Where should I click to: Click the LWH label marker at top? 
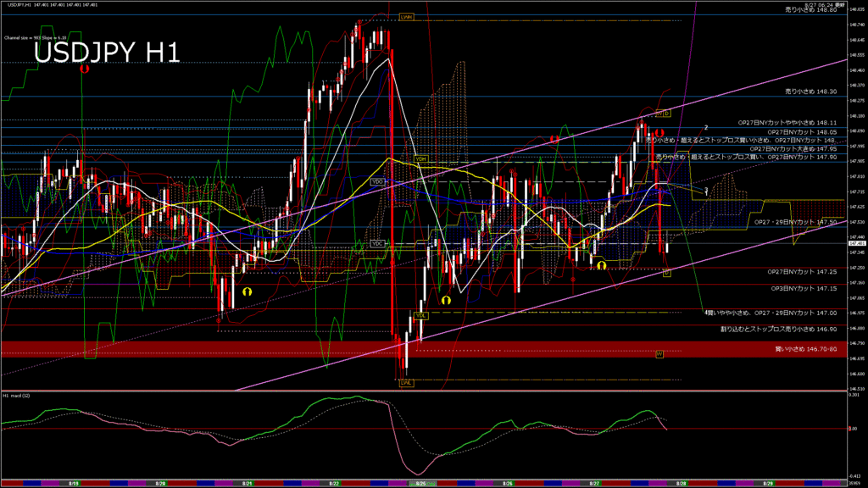[x=406, y=17]
